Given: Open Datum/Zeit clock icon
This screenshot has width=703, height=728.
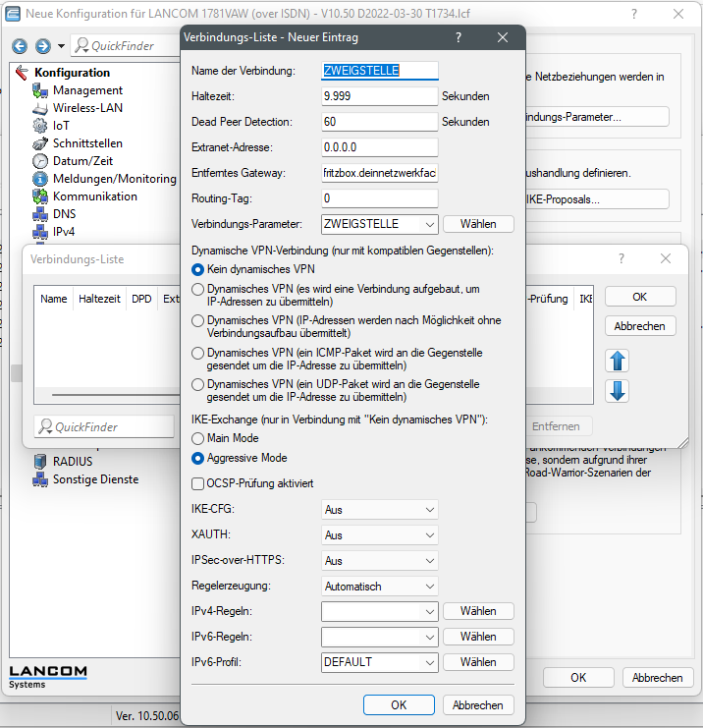Looking at the screenshot, I should click(x=40, y=161).
